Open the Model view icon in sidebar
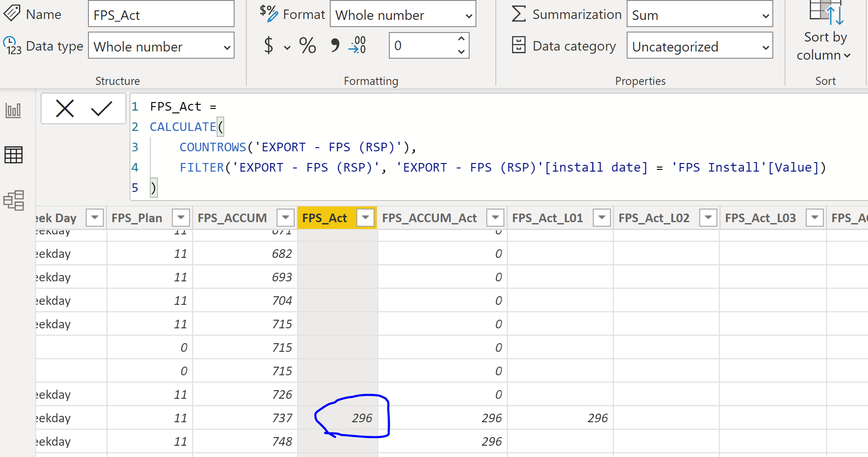Screen dimensions: 868x457 pos(14,200)
